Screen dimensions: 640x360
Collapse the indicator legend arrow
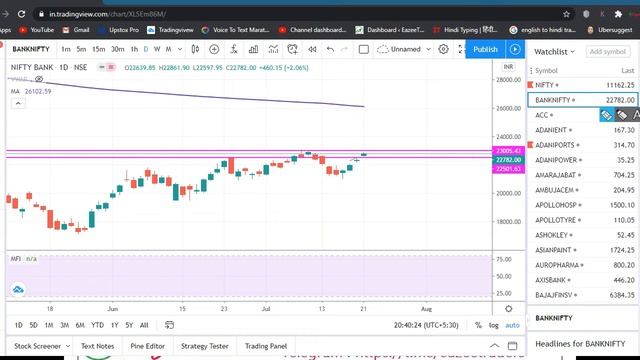point(18,103)
